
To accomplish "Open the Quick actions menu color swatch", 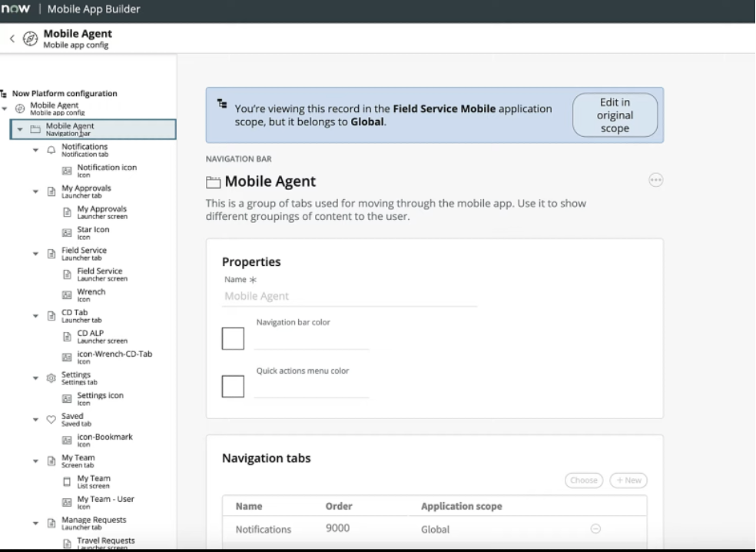I will (x=233, y=386).
